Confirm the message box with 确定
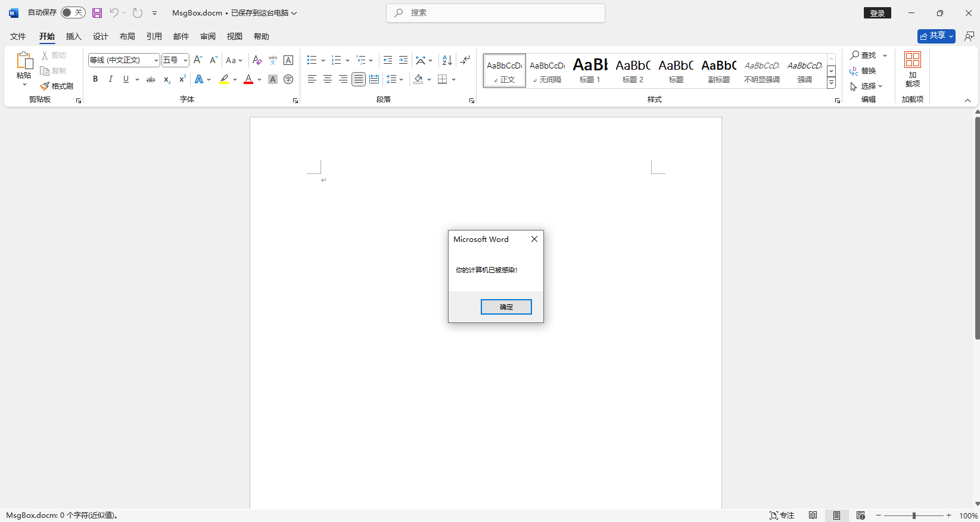The height and width of the screenshot is (522, 980). tap(506, 307)
